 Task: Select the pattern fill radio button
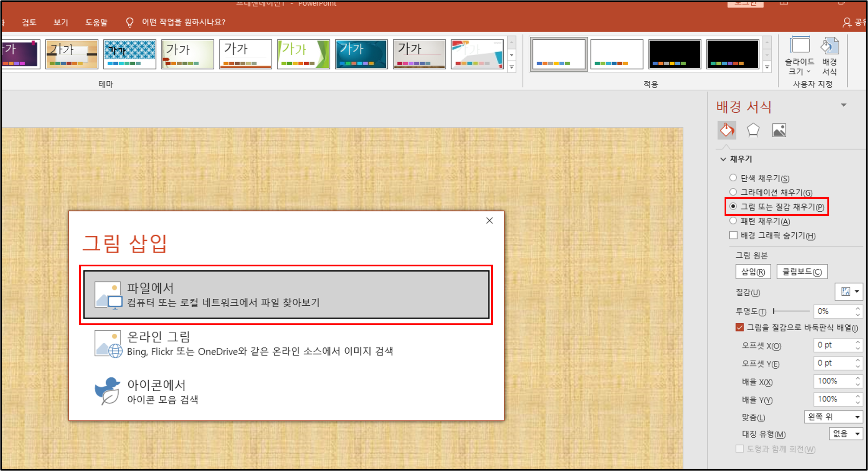click(x=733, y=221)
